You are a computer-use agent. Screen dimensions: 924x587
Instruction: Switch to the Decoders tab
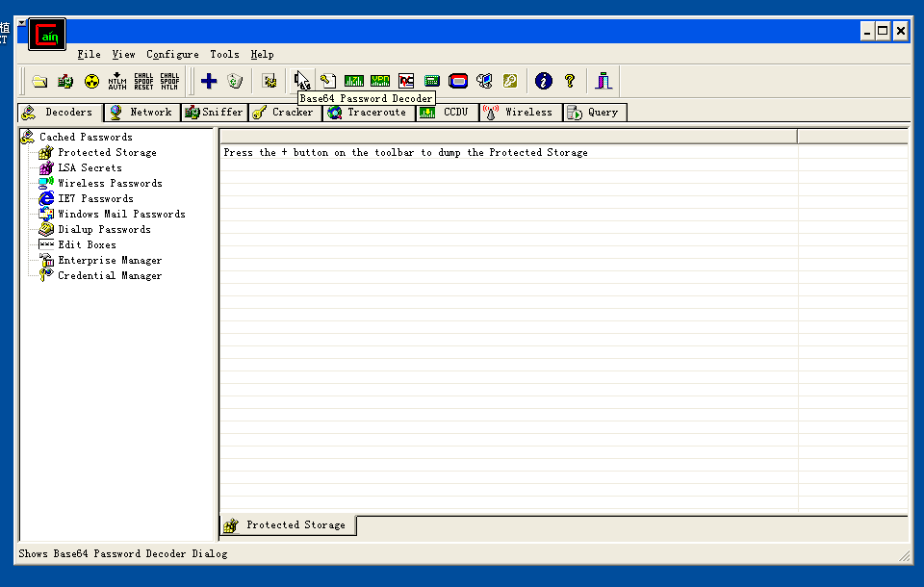(61, 112)
